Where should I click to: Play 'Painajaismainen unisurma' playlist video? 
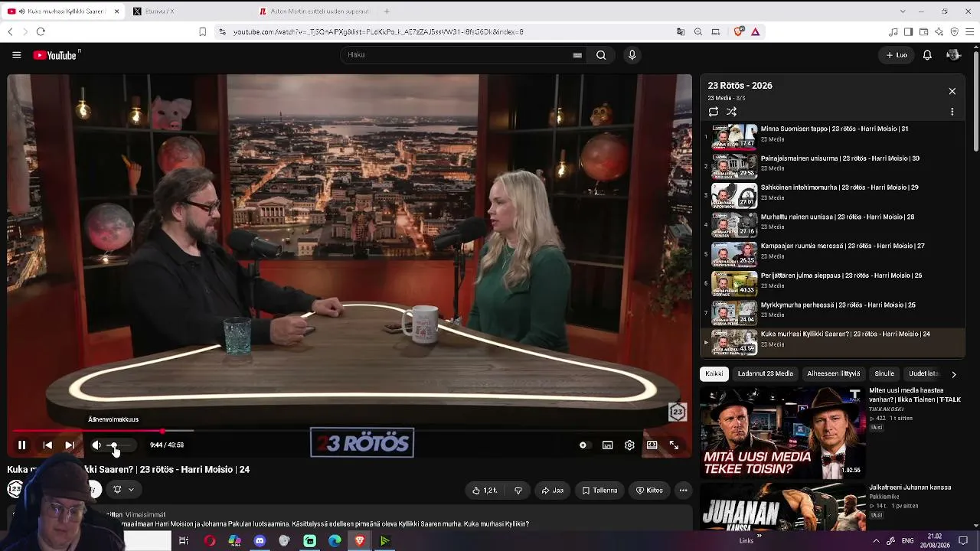click(835, 165)
